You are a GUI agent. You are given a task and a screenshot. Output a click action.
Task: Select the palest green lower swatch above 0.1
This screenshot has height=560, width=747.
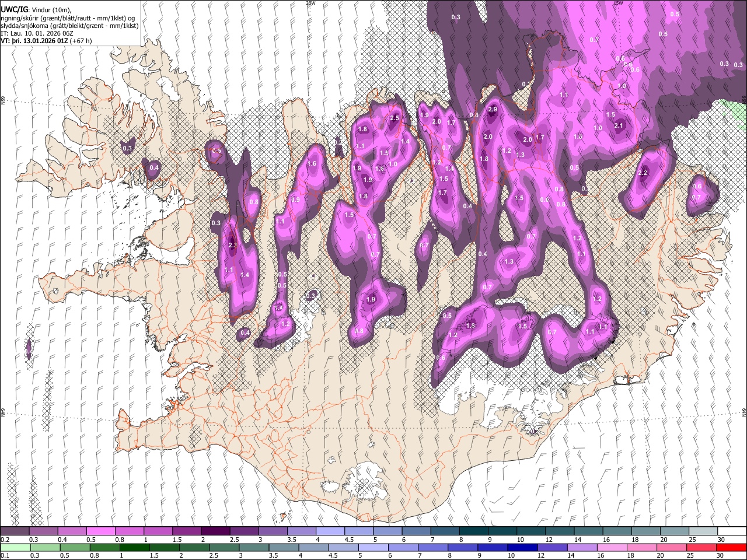[x=15, y=547]
